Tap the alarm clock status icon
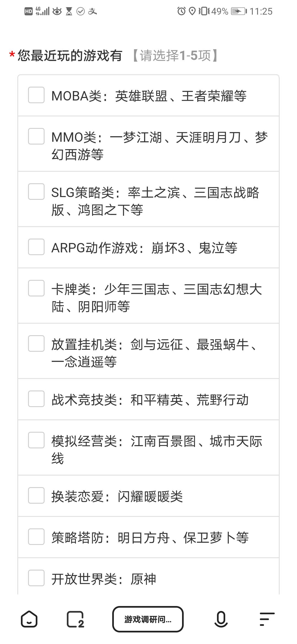297x644 pixels. [181, 11]
